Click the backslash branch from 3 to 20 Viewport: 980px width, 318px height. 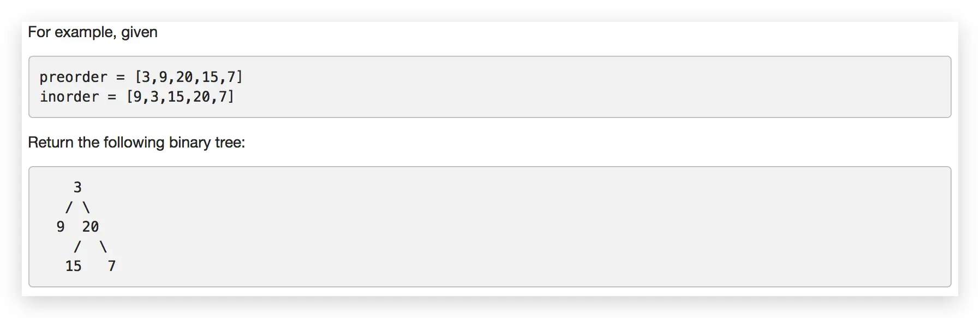point(86,208)
